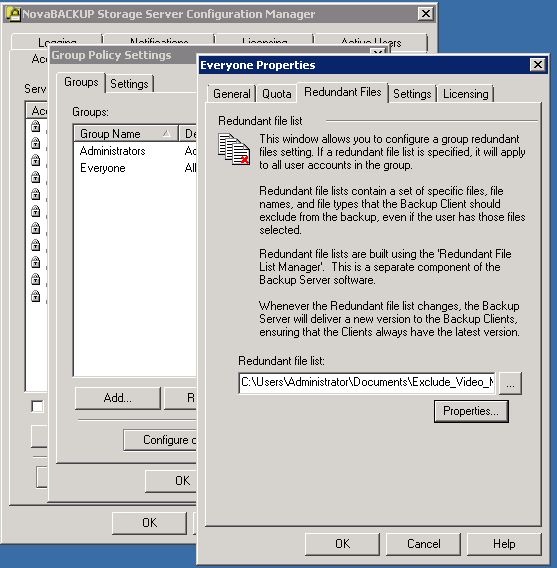This screenshot has height=568, width=557.
Task: Click the redundant file list document icon
Action: pyautogui.click(x=234, y=149)
